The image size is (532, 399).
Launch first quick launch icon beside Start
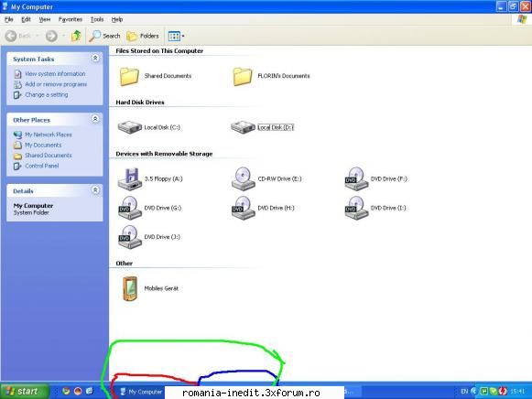[x=66, y=391]
